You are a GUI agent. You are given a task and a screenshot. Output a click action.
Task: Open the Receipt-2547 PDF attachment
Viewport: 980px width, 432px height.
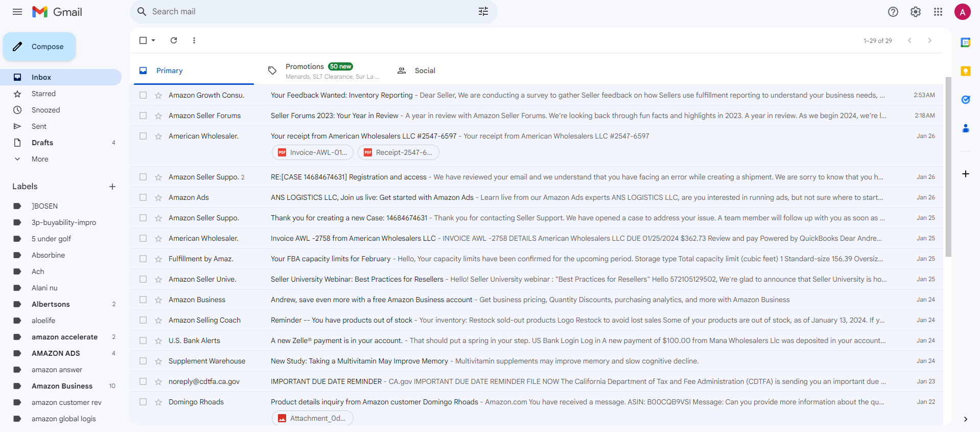click(399, 152)
